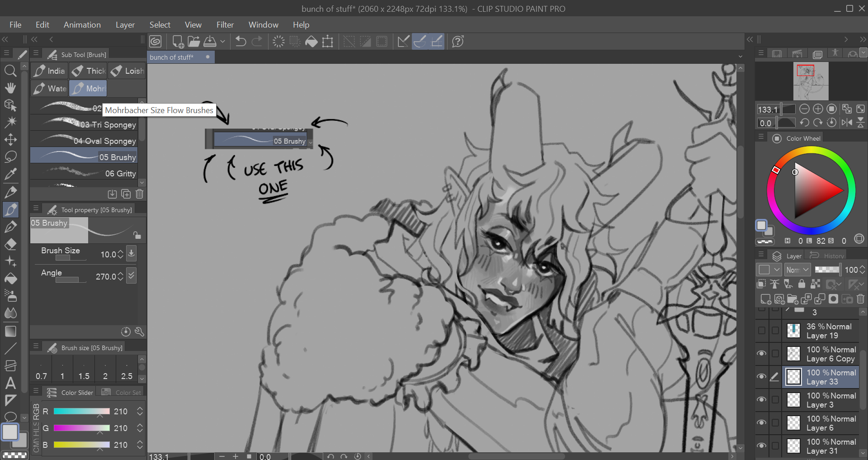Expand the Brush Size dynamics dropdown
The height and width of the screenshot is (460, 868).
[131, 253]
